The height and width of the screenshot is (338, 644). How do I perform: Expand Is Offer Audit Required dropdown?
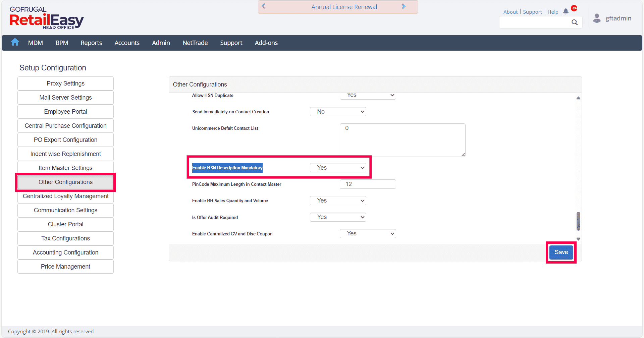338,217
